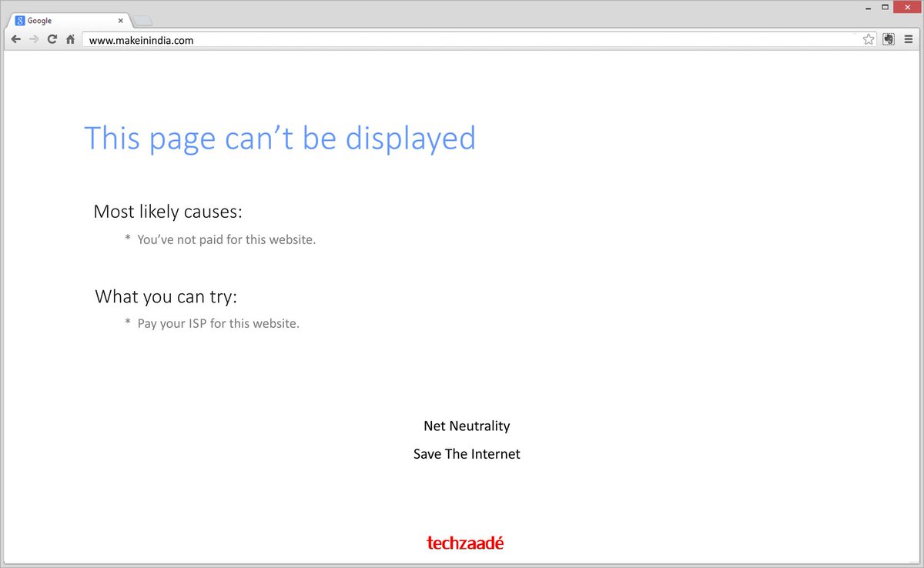The image size is (924, 568).
Task: Click the 'Most likely causes:' heading
Action: click(168, 212)
